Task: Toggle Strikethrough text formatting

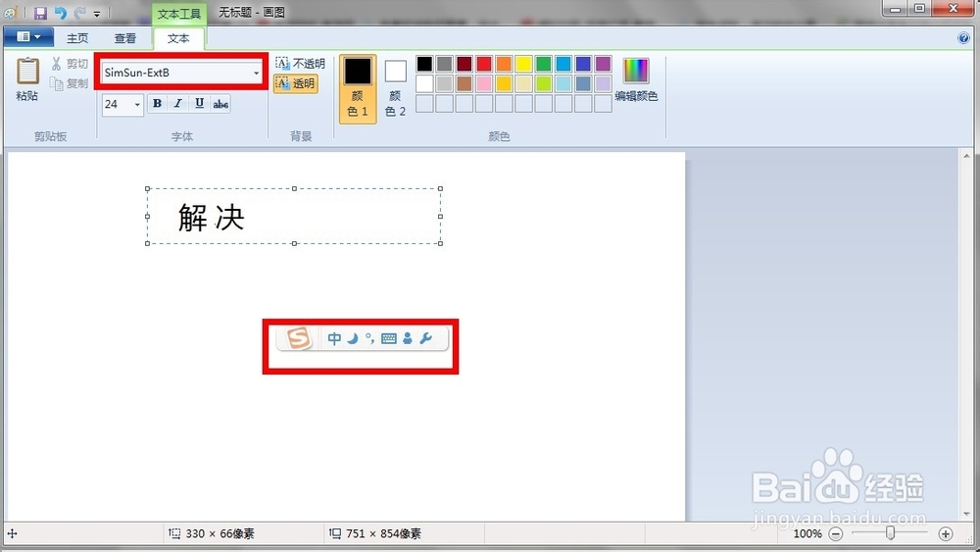Action: (220, 104)
